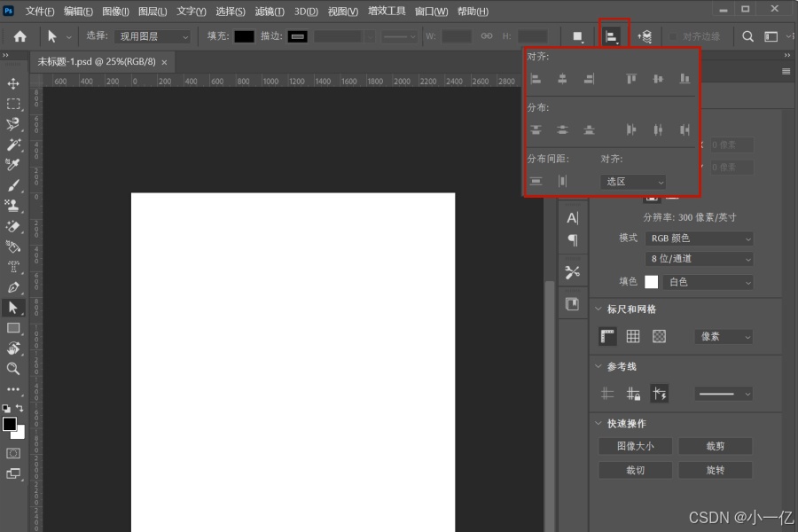Screen dimensions: 798x532
Task: Select the Vertical Type tool
Action: click(13, 267)
